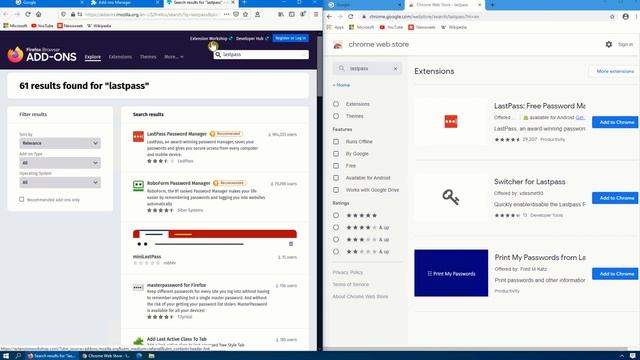
Task: Click the Firefox Add-ons logo
Action: pos(42,55)
